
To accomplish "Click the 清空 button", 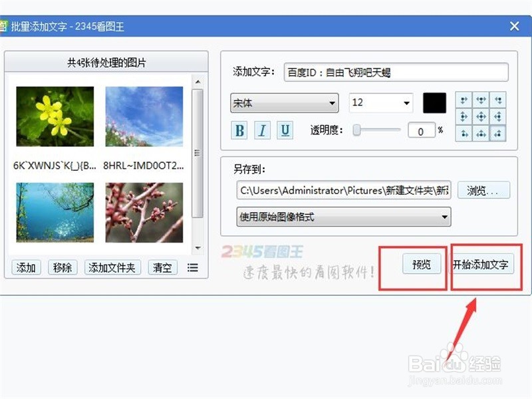I will pyautogui.click(x=162, y=268).
